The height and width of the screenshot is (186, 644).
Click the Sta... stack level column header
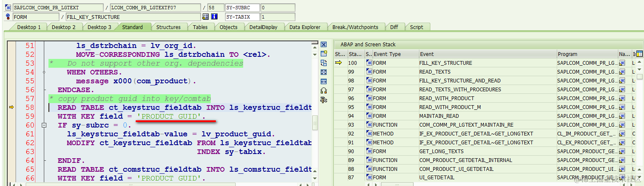click(356, 54)
